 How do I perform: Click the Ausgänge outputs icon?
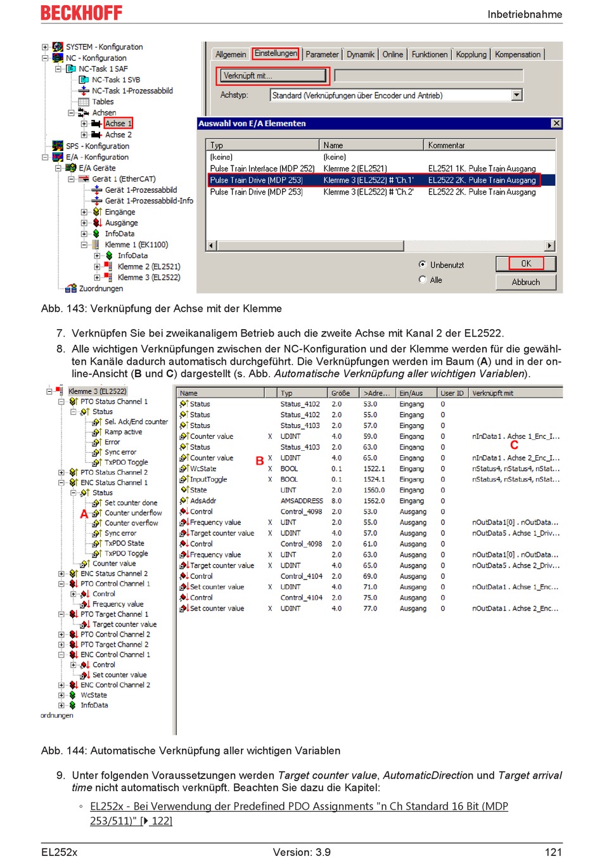tap(97, 223)
